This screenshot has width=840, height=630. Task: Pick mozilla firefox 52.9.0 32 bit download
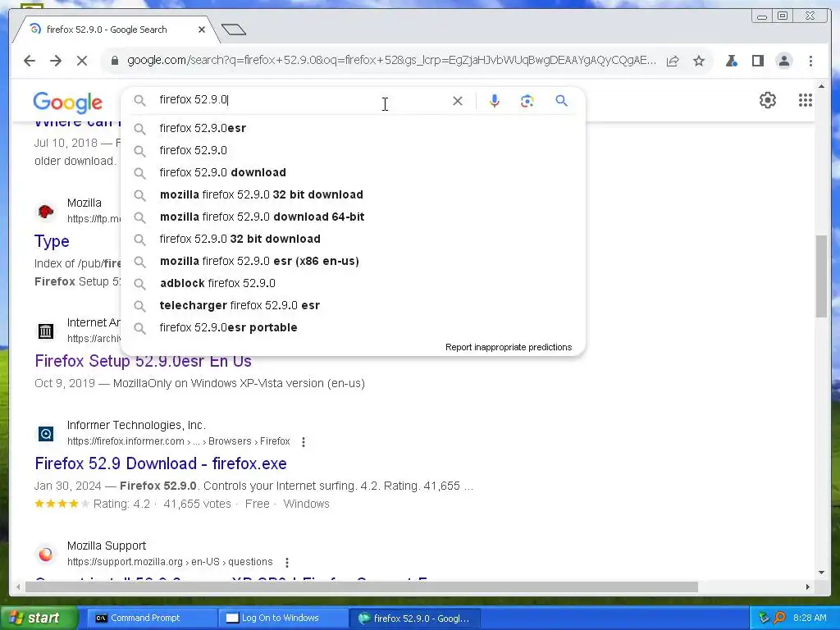point(353,195)
